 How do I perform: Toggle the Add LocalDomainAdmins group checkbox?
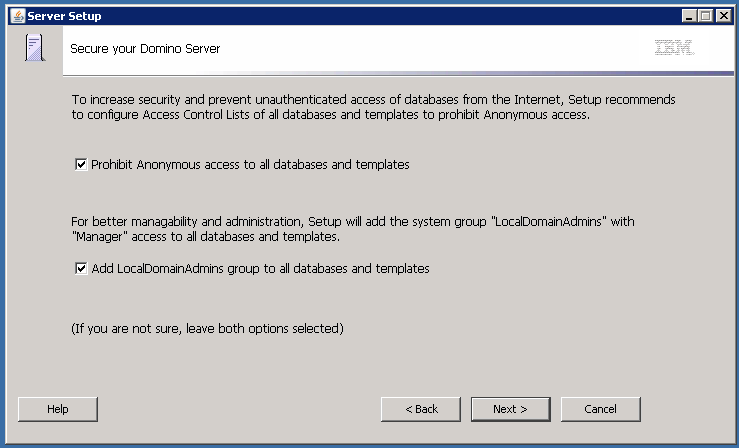(x=81, y=269)
